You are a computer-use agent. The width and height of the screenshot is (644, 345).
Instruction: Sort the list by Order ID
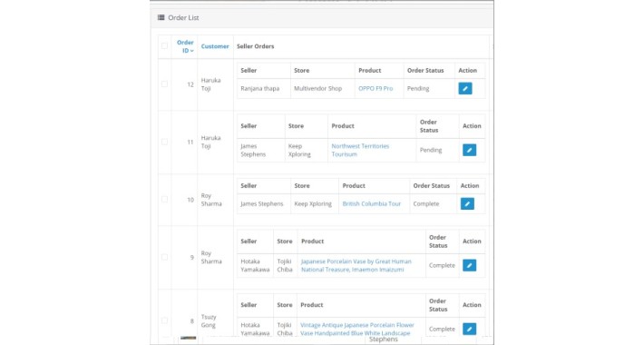click(185, 46)
